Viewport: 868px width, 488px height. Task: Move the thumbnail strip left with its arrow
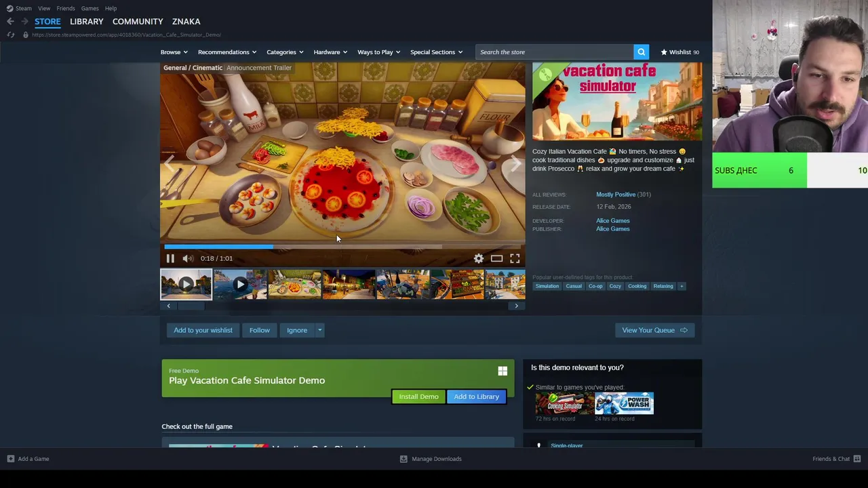169,306
